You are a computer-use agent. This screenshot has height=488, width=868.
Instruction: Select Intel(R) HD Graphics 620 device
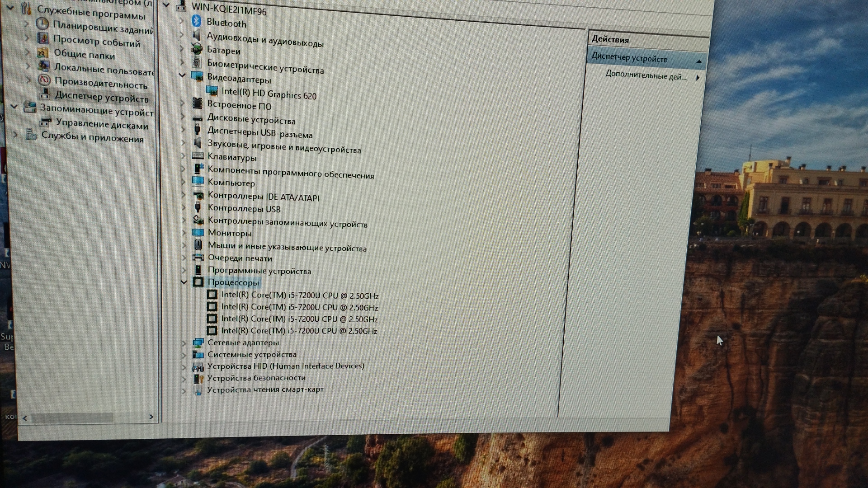pos(269,94)
